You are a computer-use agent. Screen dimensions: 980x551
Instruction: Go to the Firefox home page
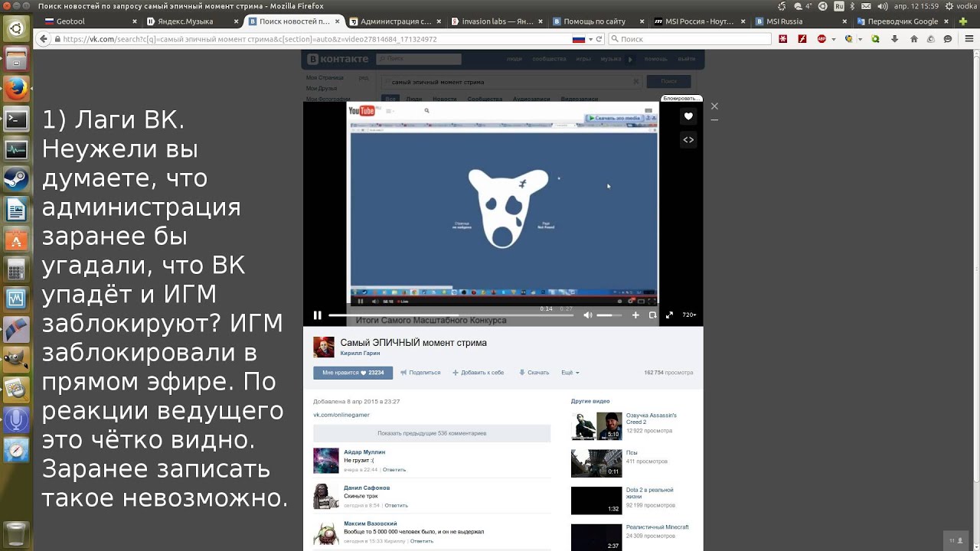(x=913, y=38)
